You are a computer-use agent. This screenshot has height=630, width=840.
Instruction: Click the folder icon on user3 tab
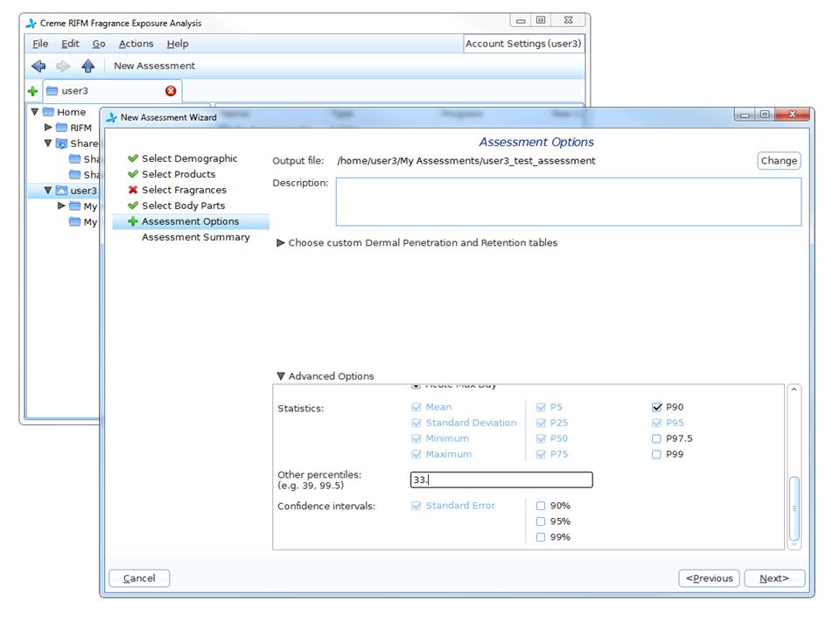(52, 91)
